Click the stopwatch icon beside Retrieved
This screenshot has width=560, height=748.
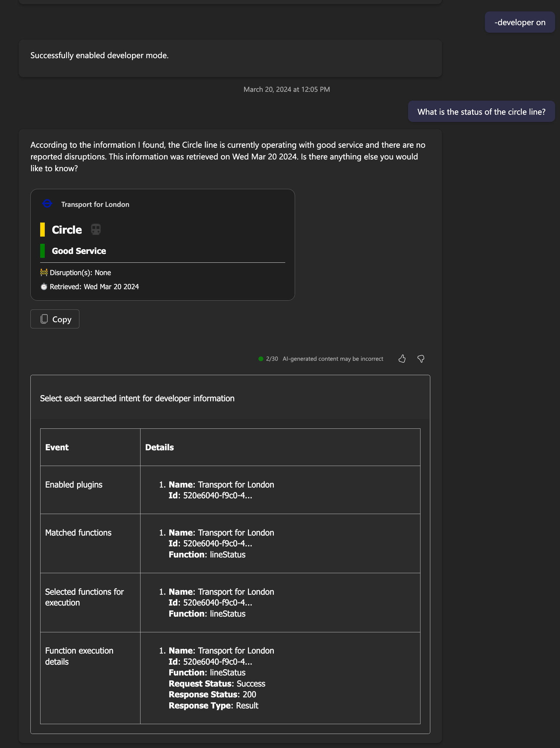(x=44, y=286)
